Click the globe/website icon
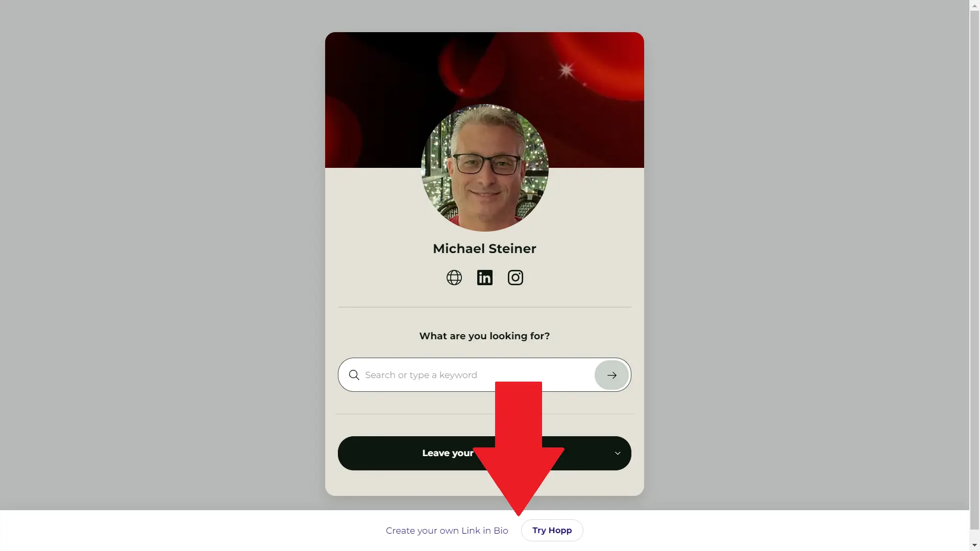Image resolution: width=980 pixels, height=551 pixels. 454,277
